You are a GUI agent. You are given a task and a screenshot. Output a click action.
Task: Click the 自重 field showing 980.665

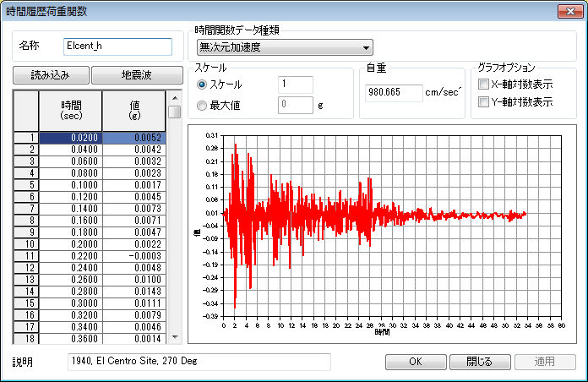click(394, 93)
